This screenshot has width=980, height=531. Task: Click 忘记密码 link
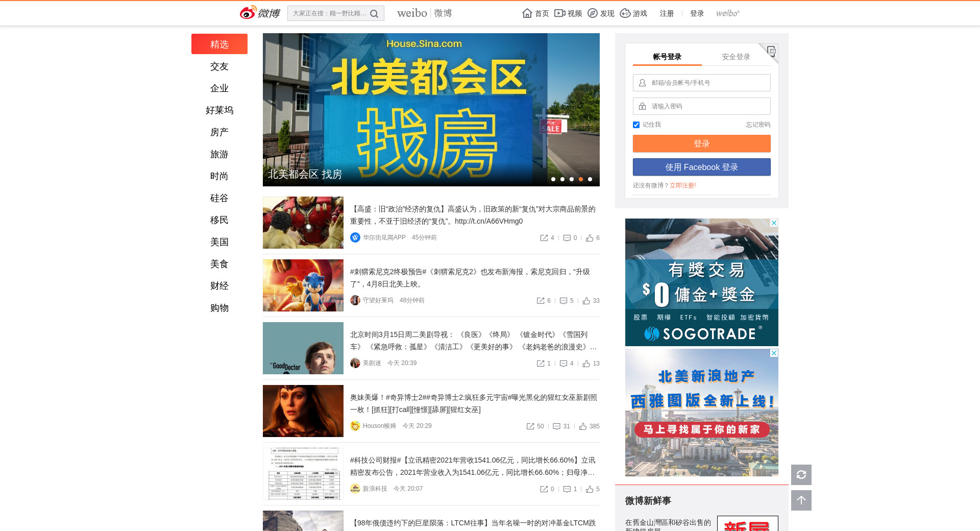(757, 125)
